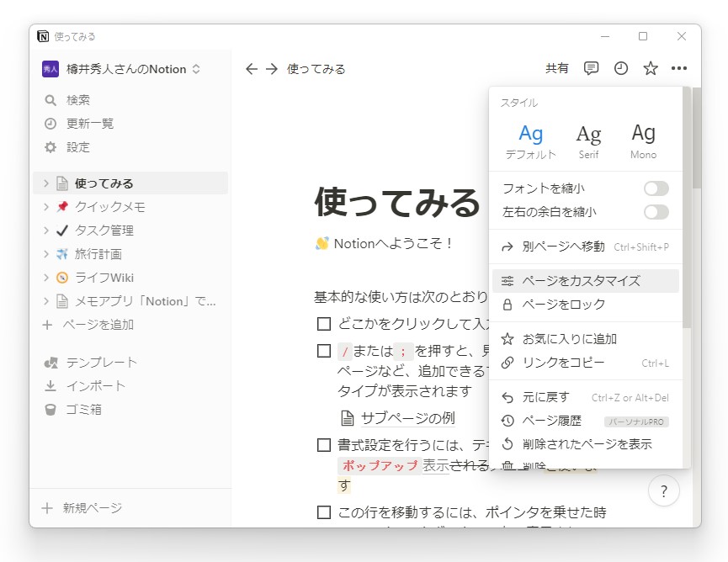728x562 pixels.
Task: Enable the フォントを縮小 toggle
Action: tap(656, 188)
